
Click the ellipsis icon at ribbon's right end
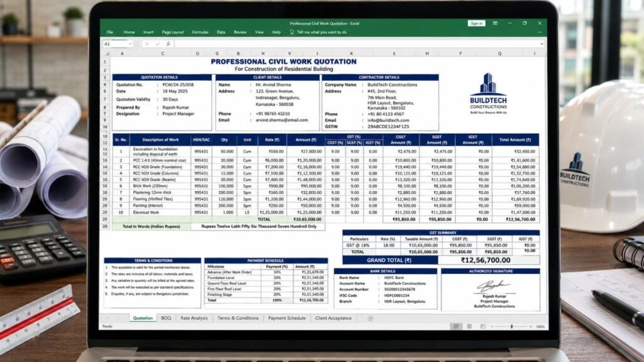[540, 32]
